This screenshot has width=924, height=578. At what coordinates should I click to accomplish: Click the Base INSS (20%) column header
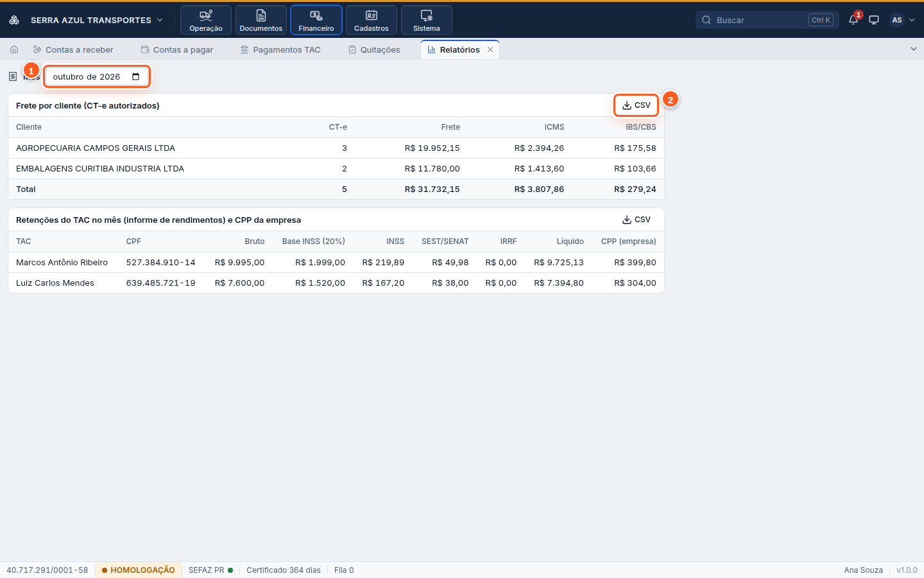click(314, 241)
